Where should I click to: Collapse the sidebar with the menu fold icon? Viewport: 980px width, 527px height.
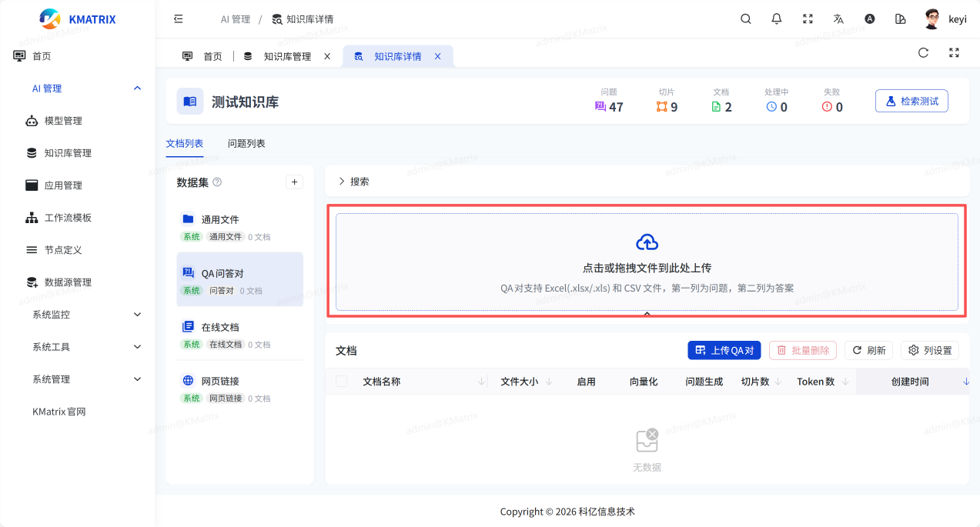(x=179, y=19)
